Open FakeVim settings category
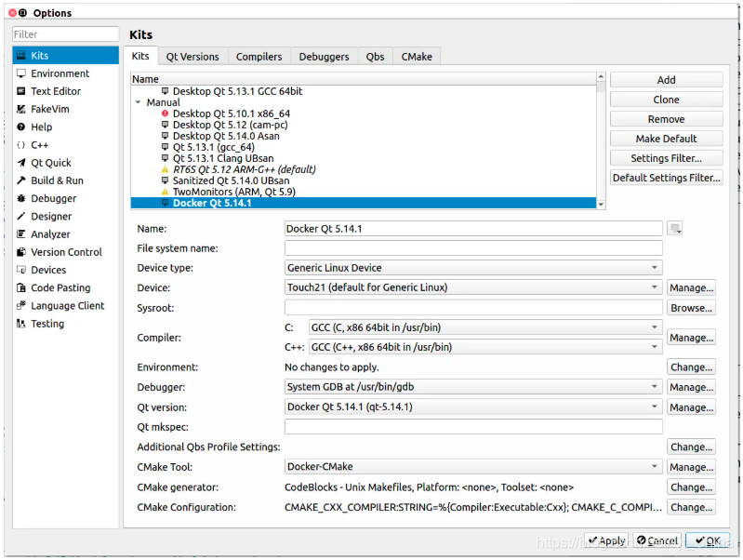This screenshot has width=743, height=560. (65, 109)
